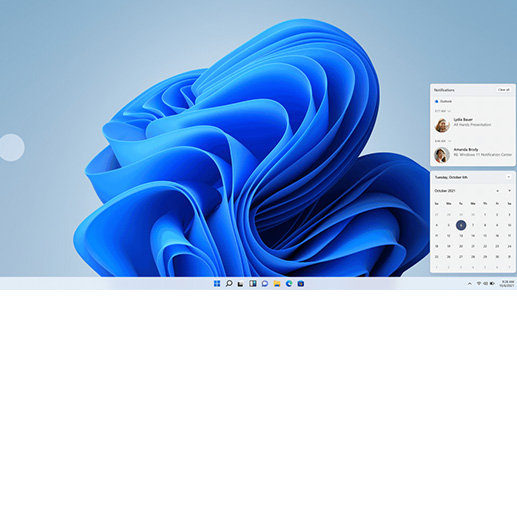This screenshot has width=517, height=517.
Task: Click the taskbar clock and date
Action: coord(507,284)
